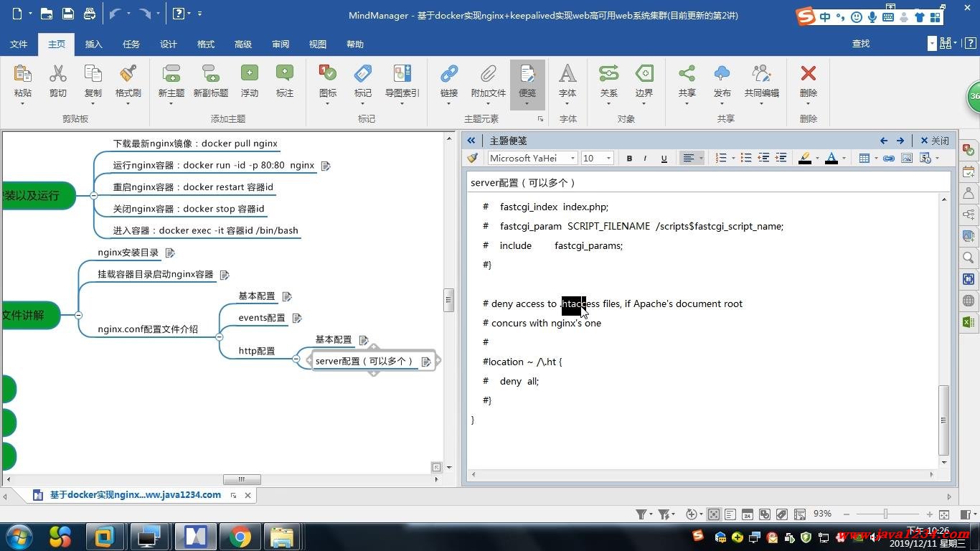The height and width of the screenshot is (551, 980).
Task: Attach a file (附加文件) to the topic
Action: pos(488,74)
